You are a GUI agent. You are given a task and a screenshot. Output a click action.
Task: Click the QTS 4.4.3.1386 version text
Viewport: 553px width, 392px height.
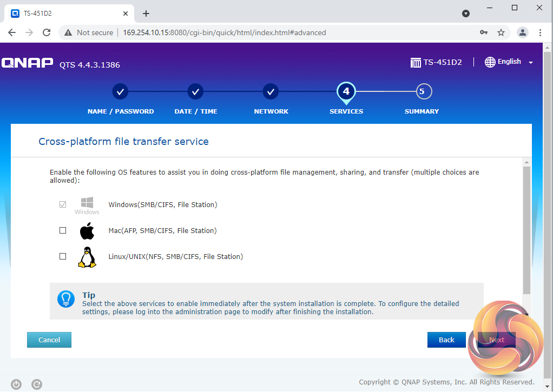pos(90,65)
